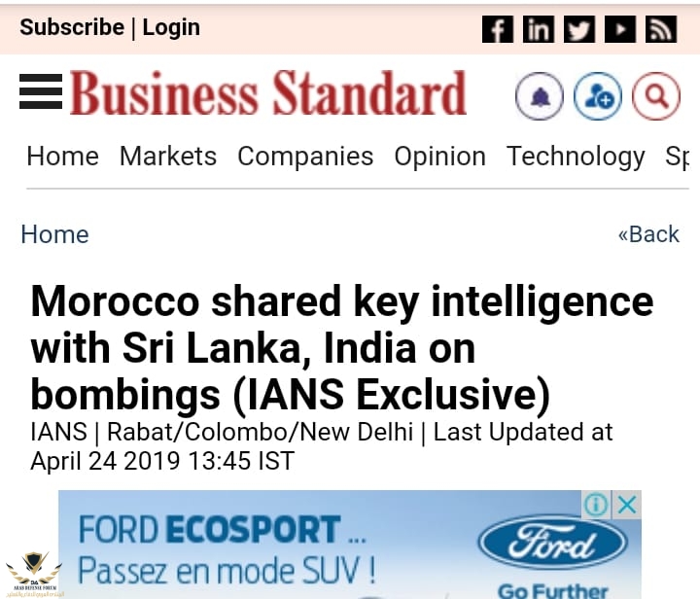Click the Login link
Image resolution: width=700 pixels, height=599 pixels.
(x=171, y=28)
